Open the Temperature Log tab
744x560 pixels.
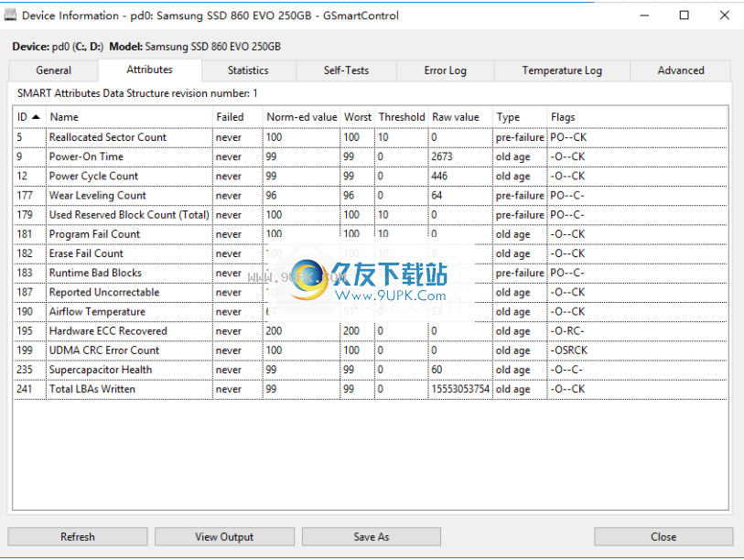click(x=562, y=70)
